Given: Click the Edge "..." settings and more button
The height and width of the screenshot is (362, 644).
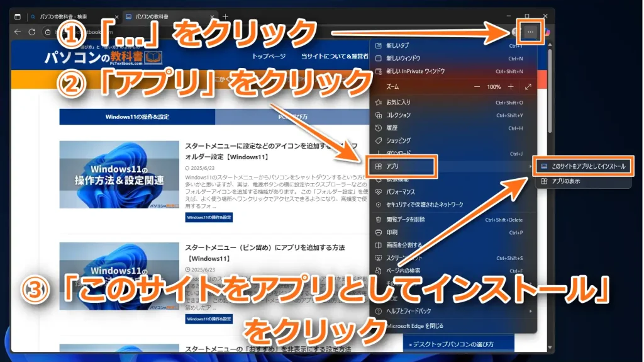Looking at the screenshot, I should point(531,31).
